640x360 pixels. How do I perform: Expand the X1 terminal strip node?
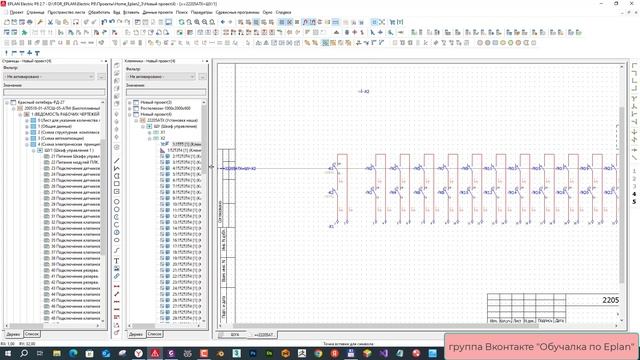pyautogui.click(x=149, y=133)
